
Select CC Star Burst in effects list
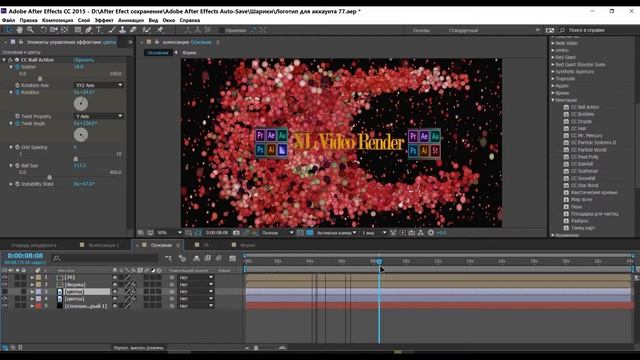pos(584,185)
